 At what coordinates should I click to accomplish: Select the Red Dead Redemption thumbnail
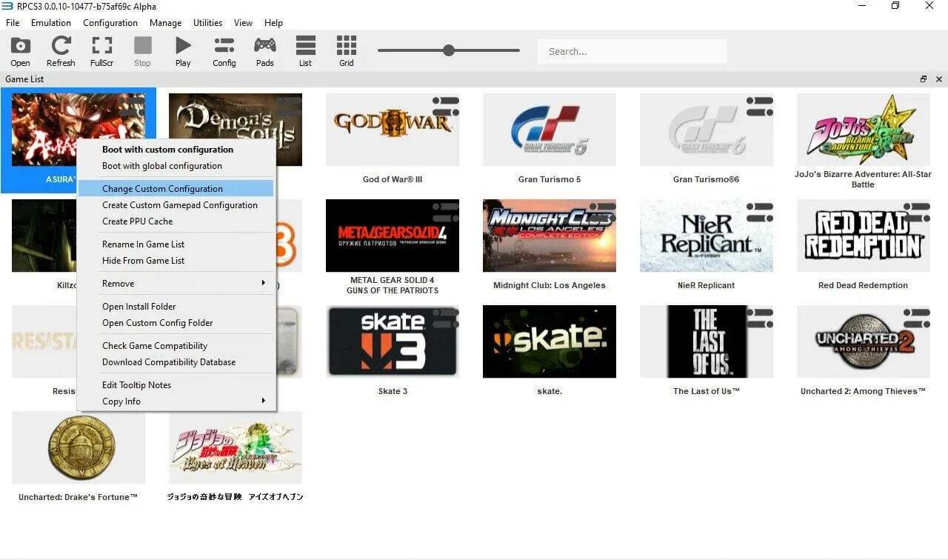click(x=864, y=236)
